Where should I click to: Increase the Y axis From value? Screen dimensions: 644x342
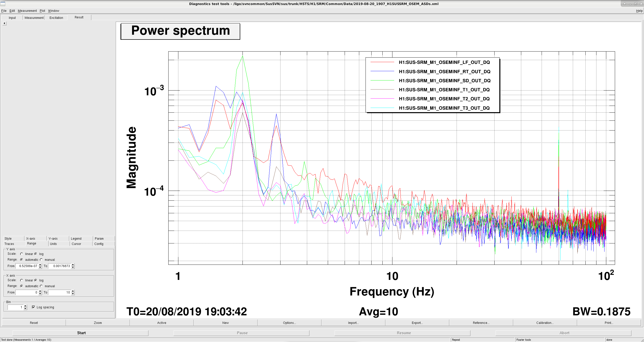point(40,265)
